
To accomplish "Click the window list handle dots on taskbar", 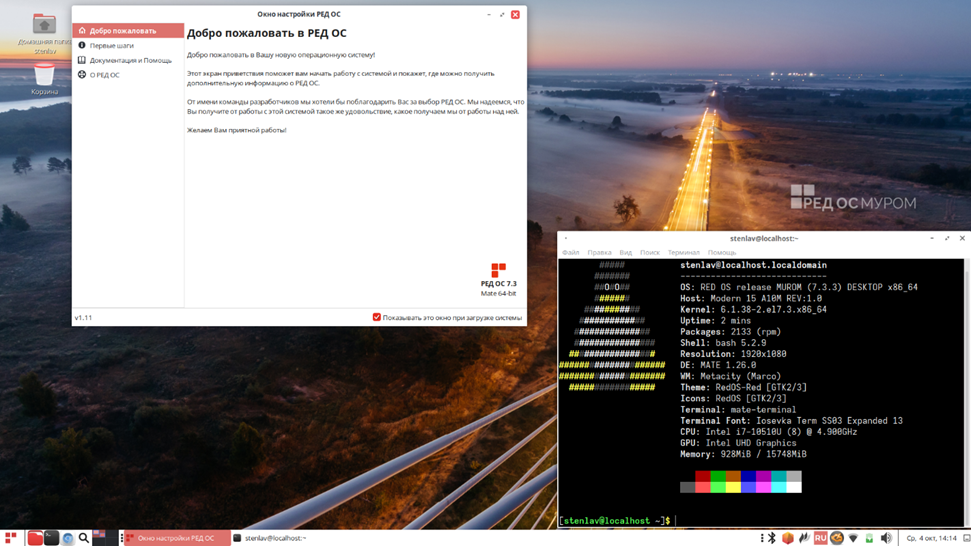I will tap(121, 538).
